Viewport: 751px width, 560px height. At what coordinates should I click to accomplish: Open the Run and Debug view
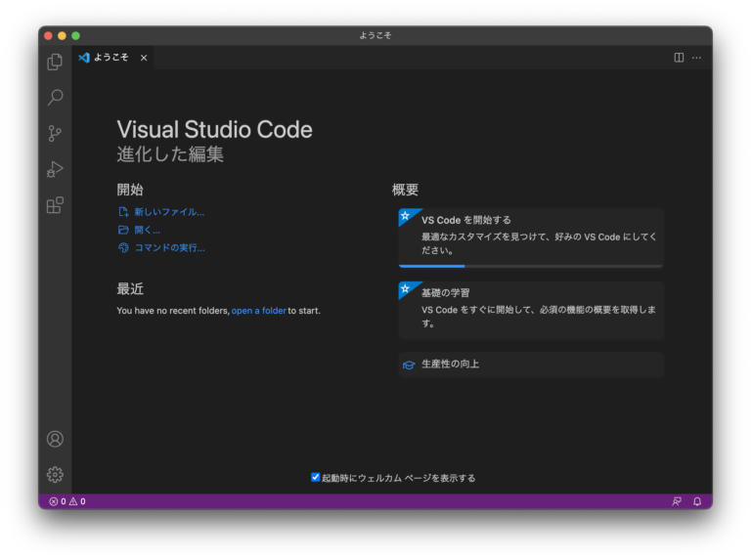click(x=55, y=169)
